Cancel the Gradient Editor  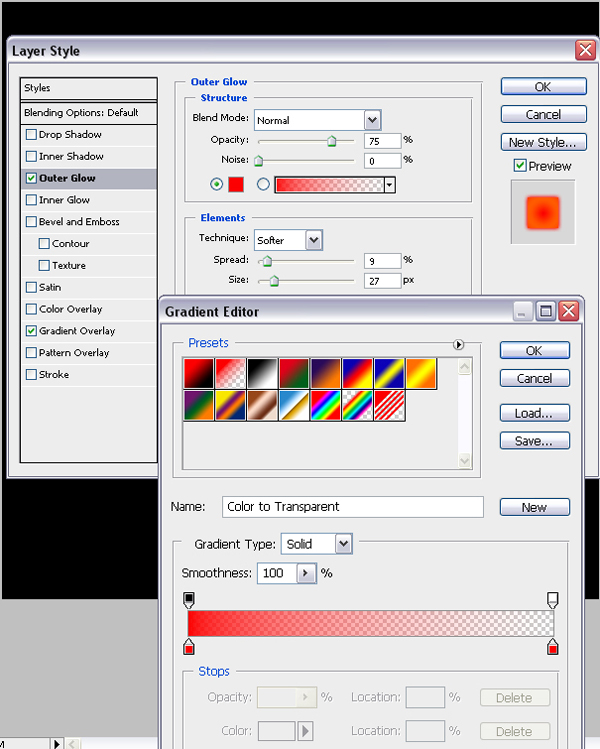point(535,378)
